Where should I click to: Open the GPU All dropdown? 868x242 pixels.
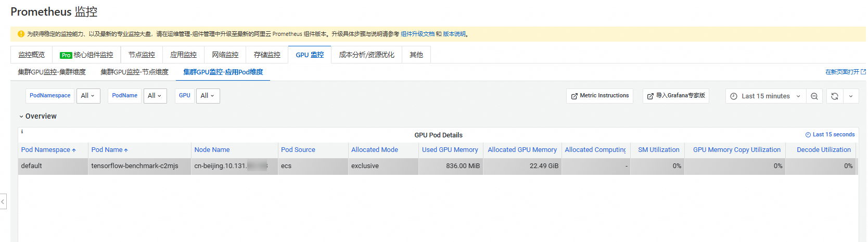click(208, 96)
